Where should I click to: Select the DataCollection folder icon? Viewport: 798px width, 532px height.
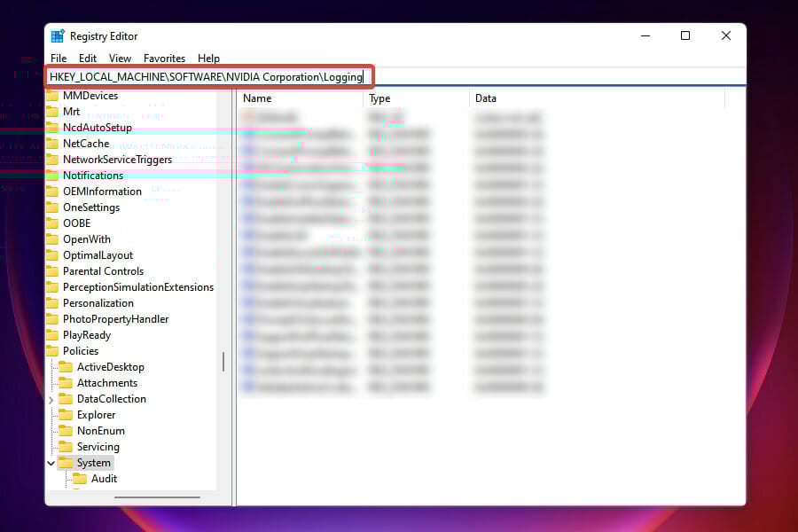pos(66,399)
